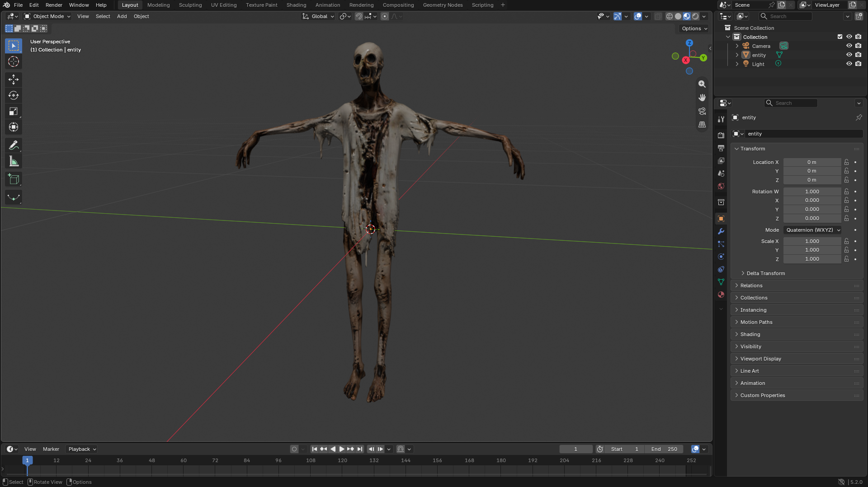Switch to the Sculpting workspace tab
The width and height of the screenshot is (868, 487).
190,5
